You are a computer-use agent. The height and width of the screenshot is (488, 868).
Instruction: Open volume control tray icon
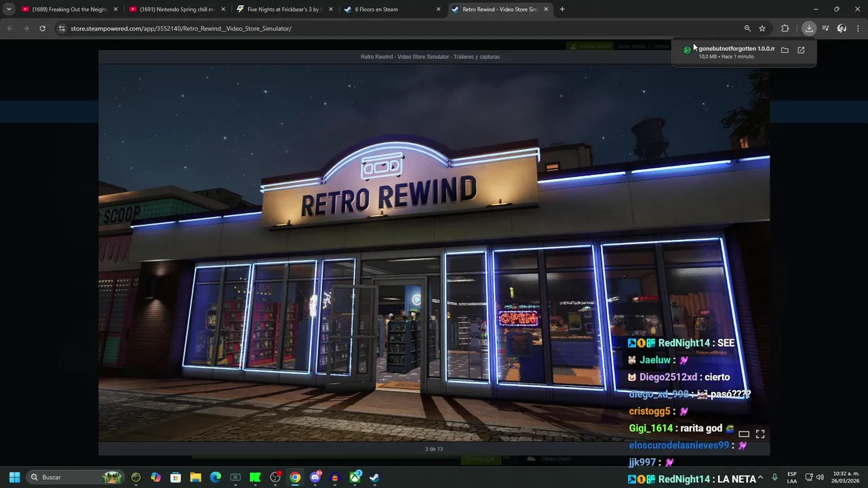(820, 477)
